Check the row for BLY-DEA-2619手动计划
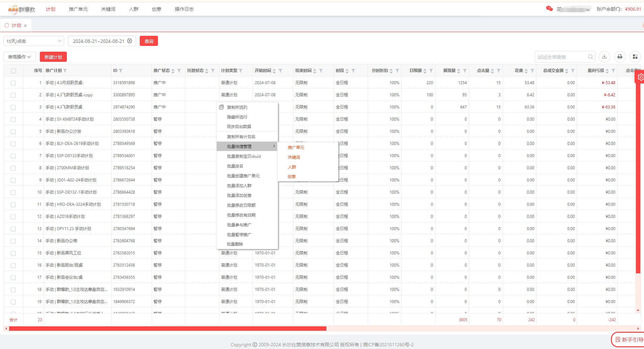Screen dimensions: 644x349 pos(13,144)
